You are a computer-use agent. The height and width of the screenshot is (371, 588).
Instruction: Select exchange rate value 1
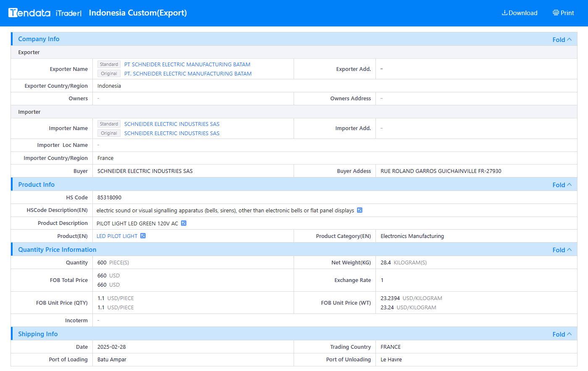(x=382, y=280)
